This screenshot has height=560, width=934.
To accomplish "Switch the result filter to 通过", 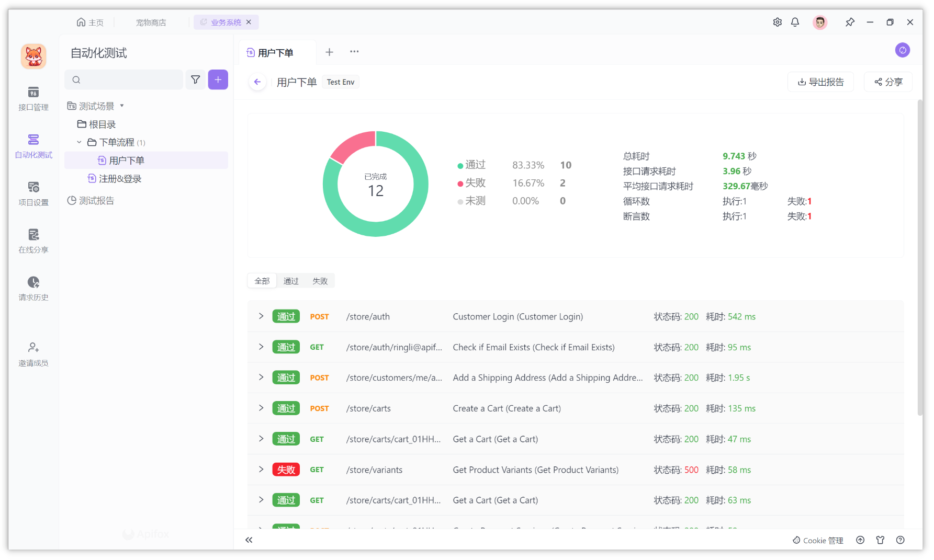I will pos(291,281).
